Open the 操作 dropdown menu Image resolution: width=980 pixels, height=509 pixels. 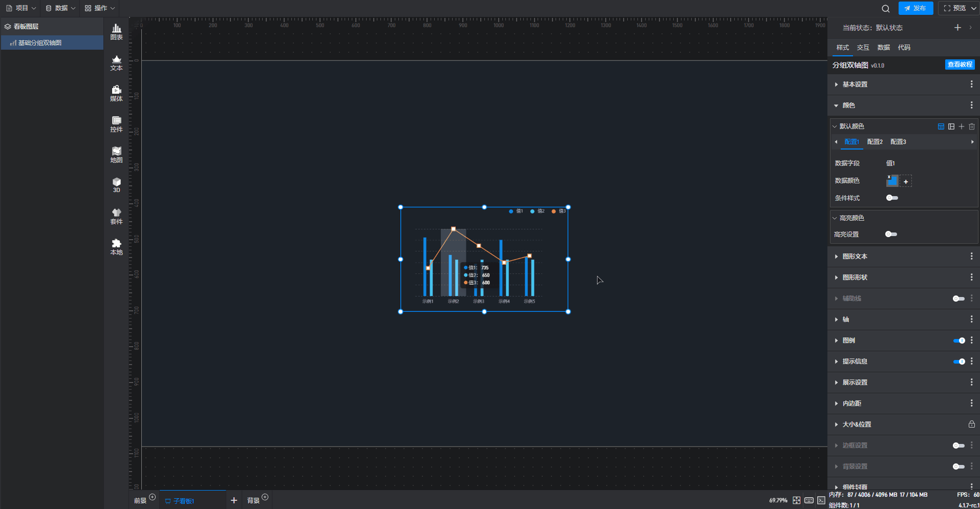100,8
